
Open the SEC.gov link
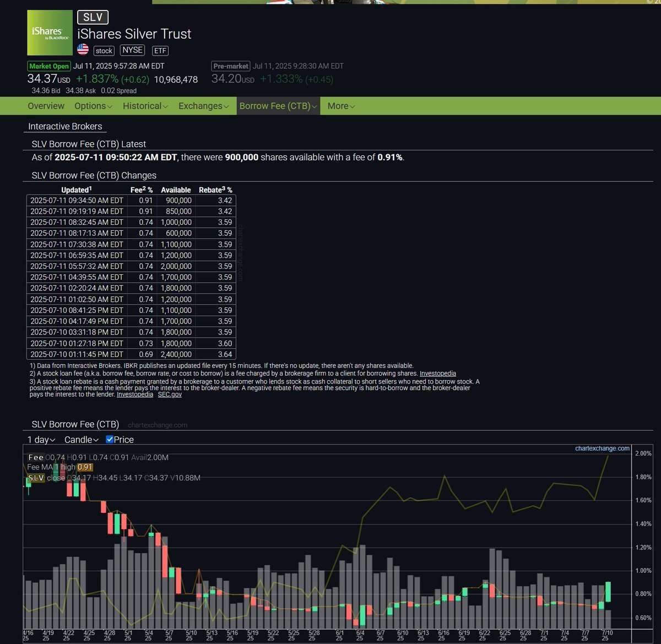click(170, 394)
